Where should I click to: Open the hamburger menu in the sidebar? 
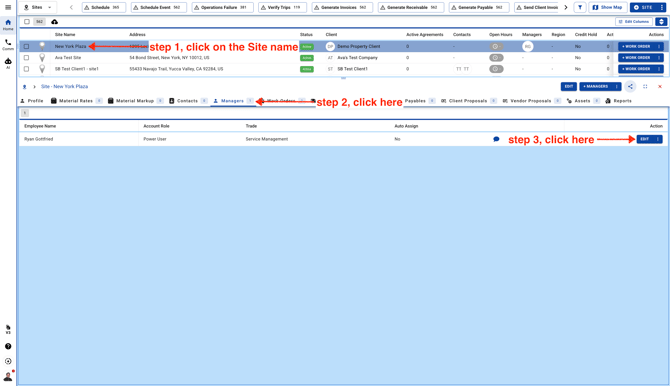pyautogui.click(x=8, y=7)
